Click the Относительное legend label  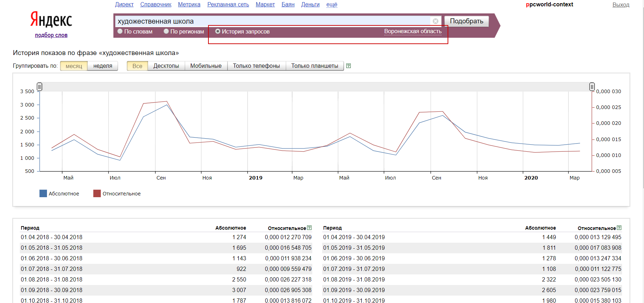pos(122,194)
